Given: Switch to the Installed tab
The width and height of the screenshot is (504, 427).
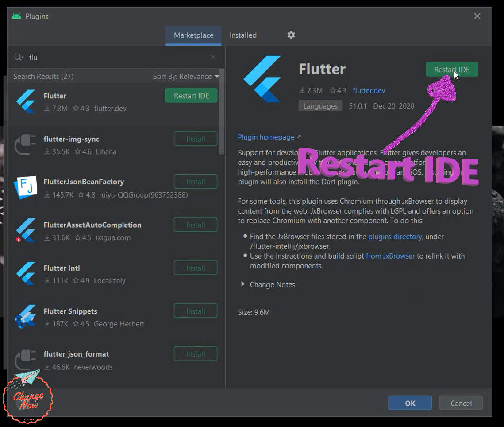Looking at the screenshot, I should (242, 35).
